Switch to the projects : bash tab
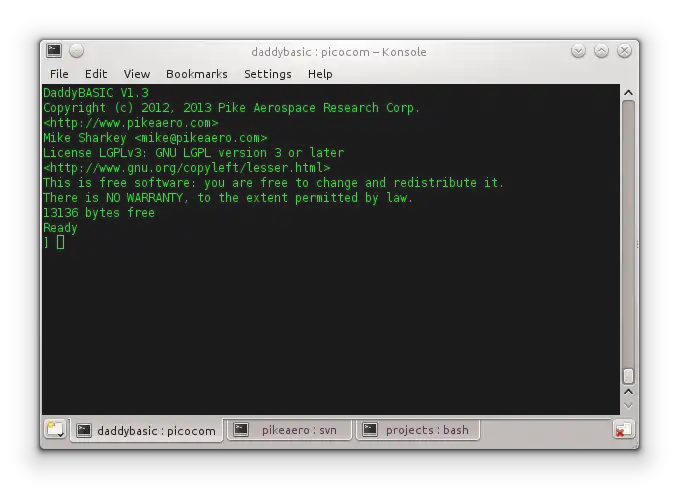Image resolution: width=679 pixels, height=489 pixels. (417, 430)
